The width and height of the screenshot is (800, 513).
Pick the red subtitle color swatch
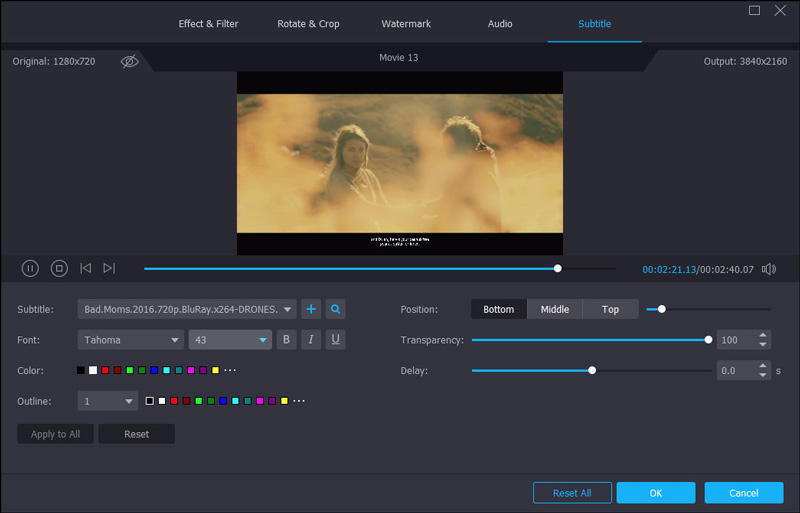tap(105, 371)
